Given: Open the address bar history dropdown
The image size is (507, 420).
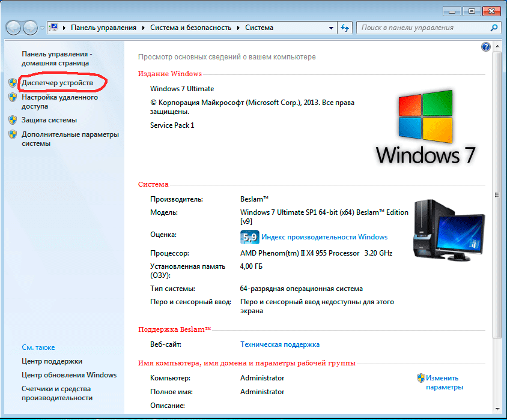Looking at the screenshot, I should point(331,28).
